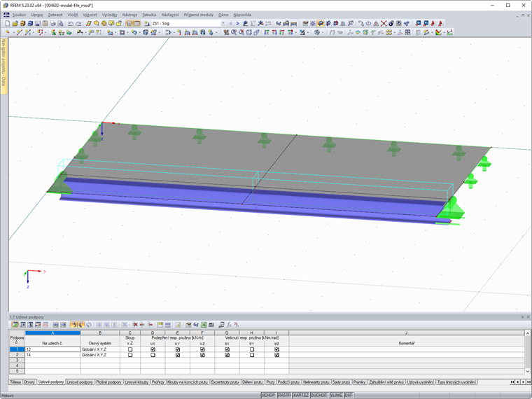532x399 pixels.
Task: Click the isometric view cube icon
Action: tap(249, 32)
